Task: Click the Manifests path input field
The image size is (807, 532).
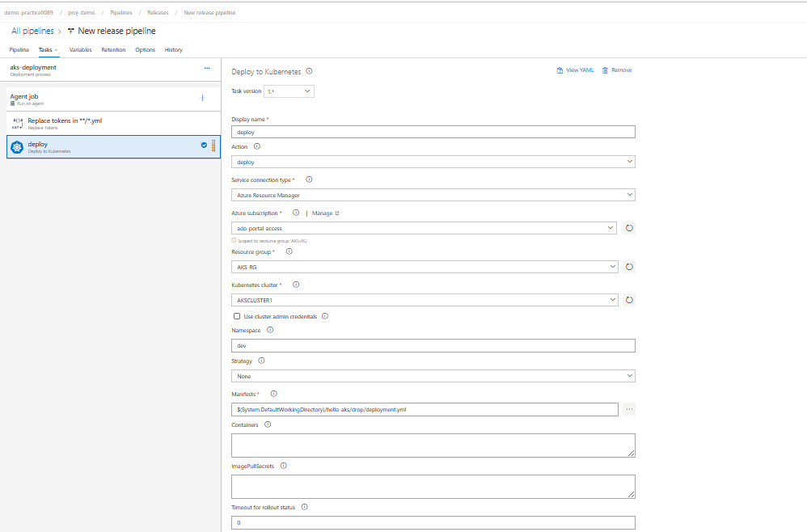Action: point(425,410)
